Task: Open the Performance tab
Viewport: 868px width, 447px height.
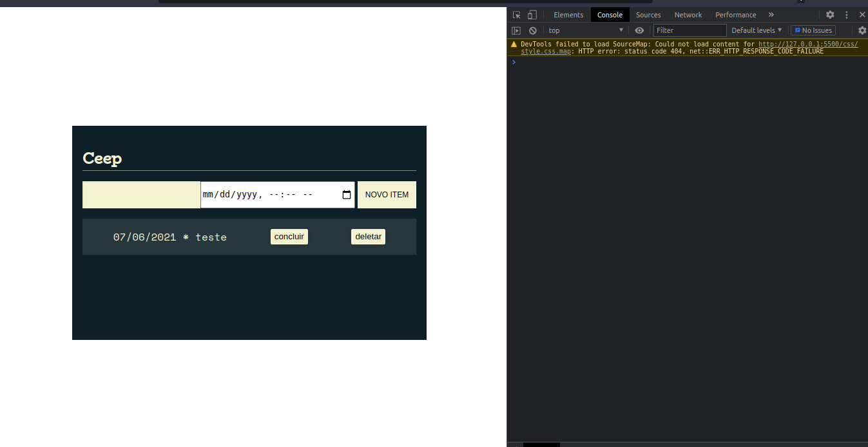Action: pyautogui.click(x=736, y=15)
